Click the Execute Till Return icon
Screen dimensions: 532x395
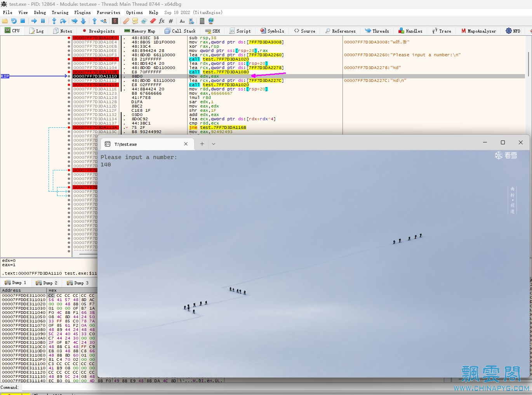pyautogui.click(x=94, y=21)
